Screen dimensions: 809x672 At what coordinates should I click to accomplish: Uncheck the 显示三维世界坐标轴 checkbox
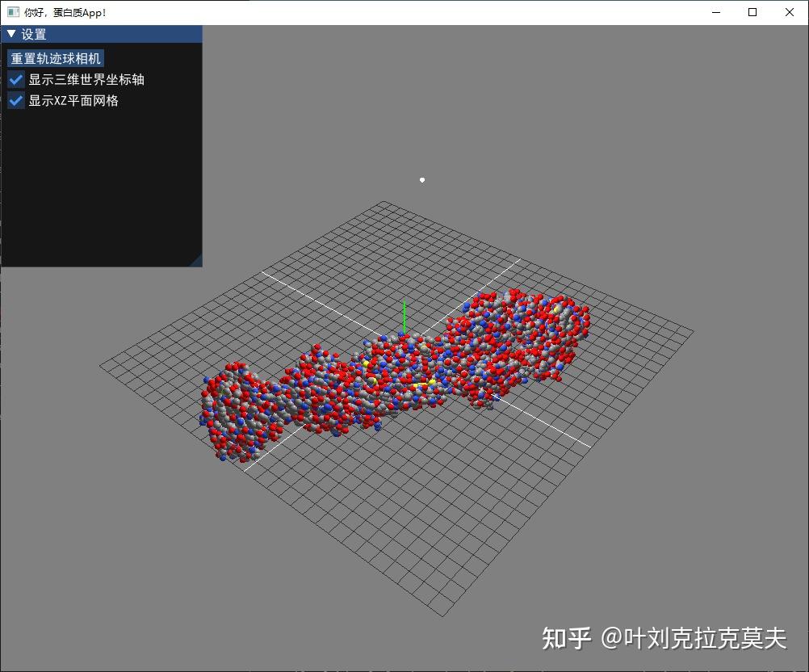point(16,79)
